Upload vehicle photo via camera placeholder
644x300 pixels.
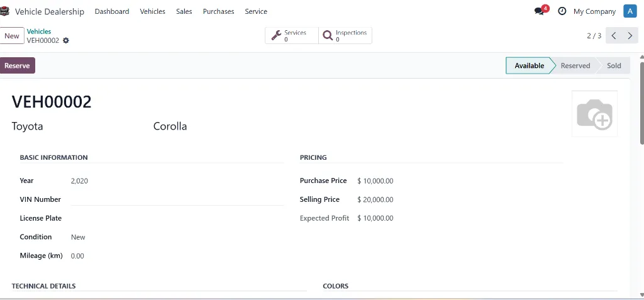tap(594, 114)
